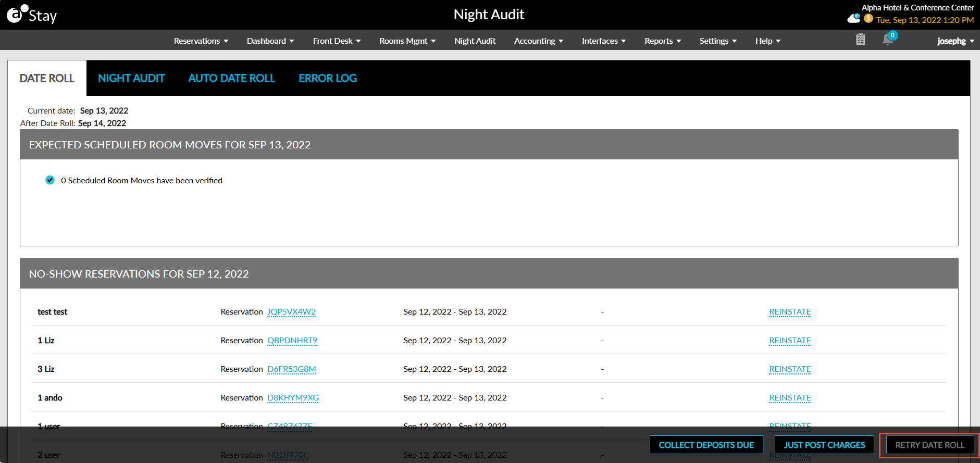Open reservation D8KHYM9XG
This screenshot has height=463, width=980.
click(x=293, y=397)
